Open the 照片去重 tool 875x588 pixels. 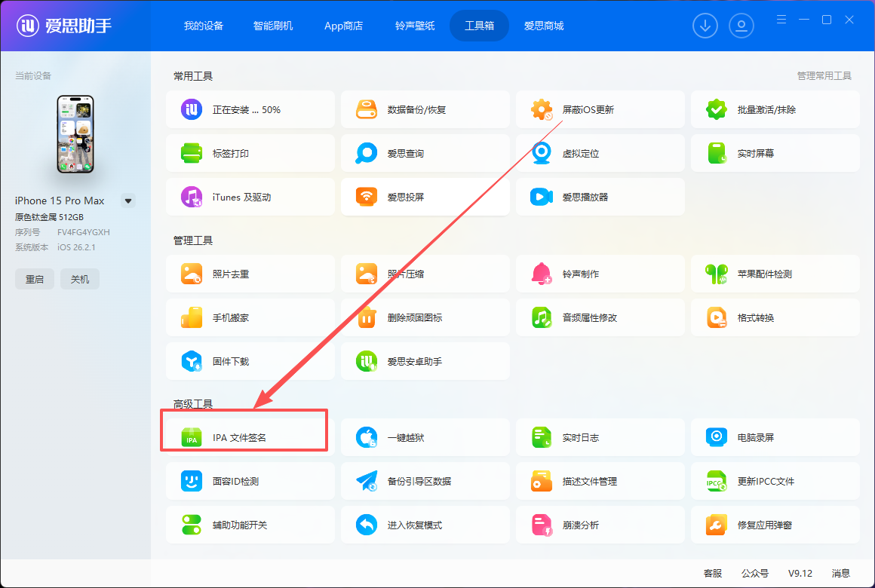click(250, 274)
